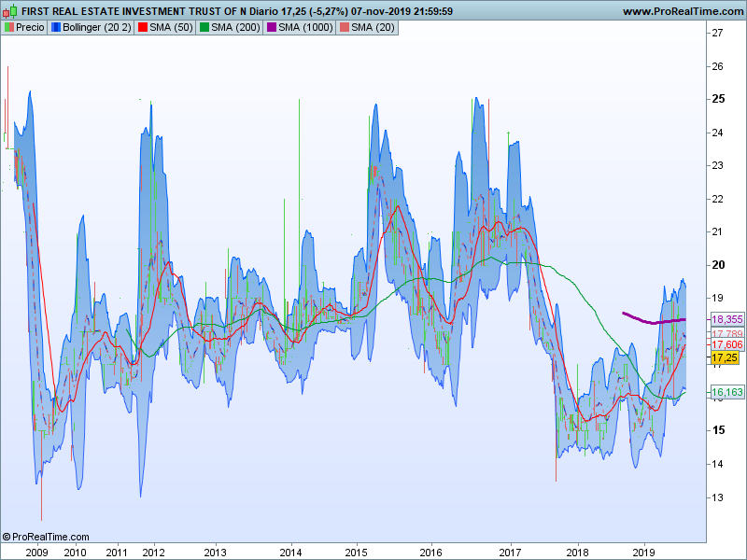
Task: Click the 2009 label on the time axis
Action: click(x=36, y=553)
